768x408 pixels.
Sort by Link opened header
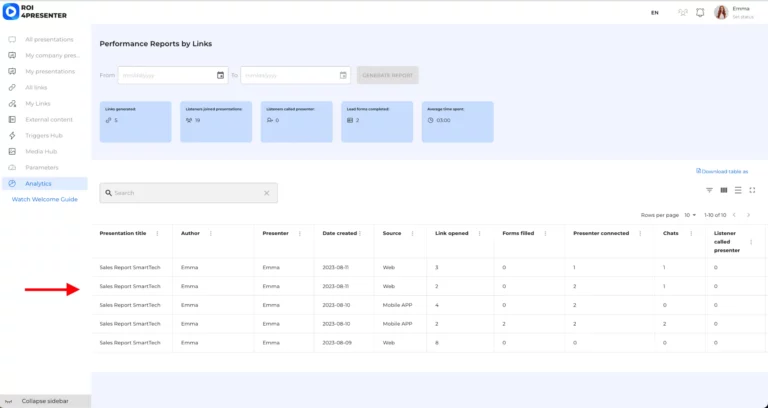point(452,234)
